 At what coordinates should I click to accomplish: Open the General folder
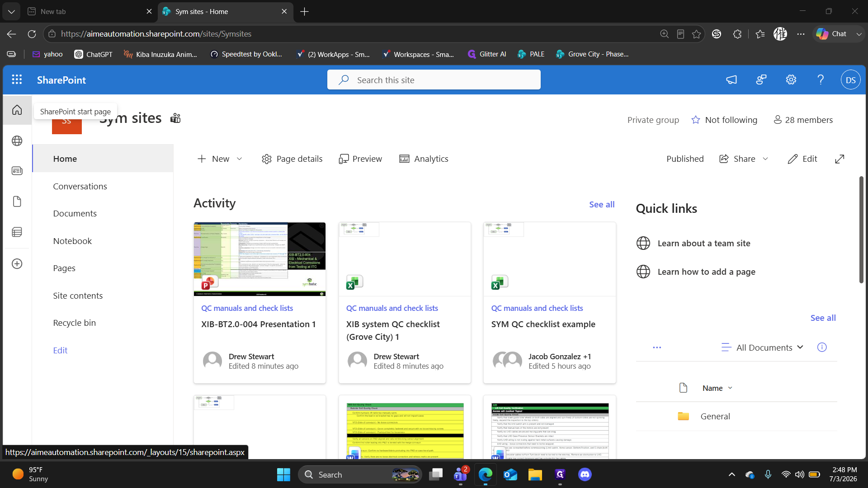[715, 417]
